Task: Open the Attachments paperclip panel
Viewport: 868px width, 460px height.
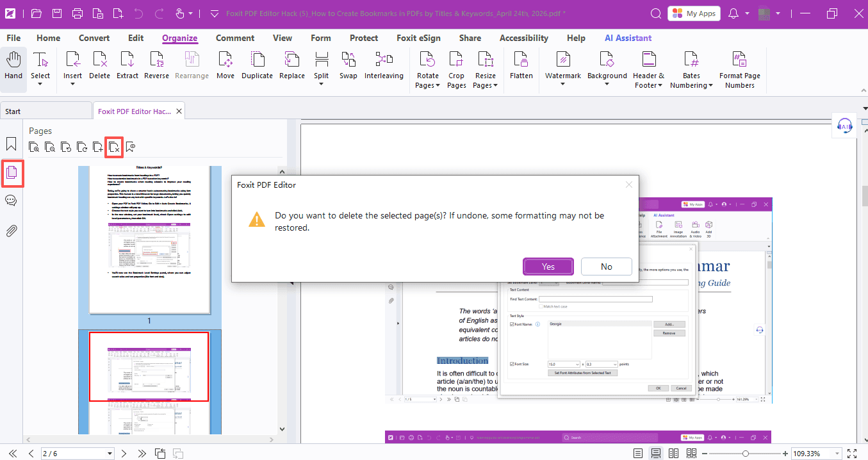Action: (x=11, y=231)
